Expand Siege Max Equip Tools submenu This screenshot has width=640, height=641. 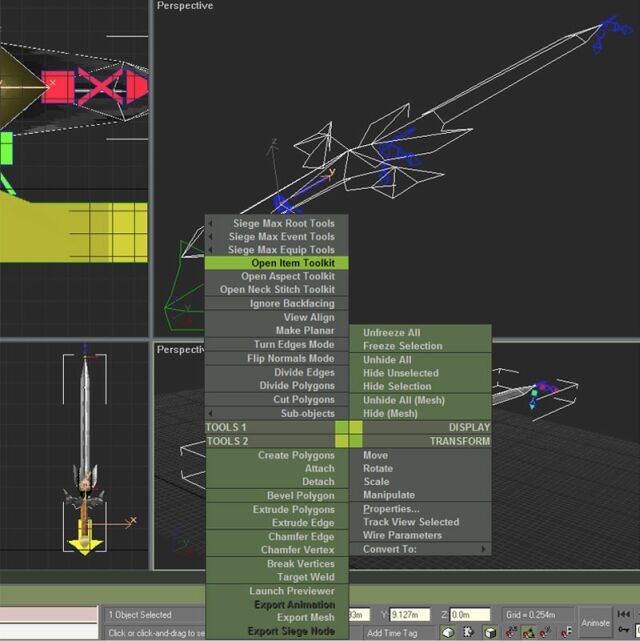277,249
